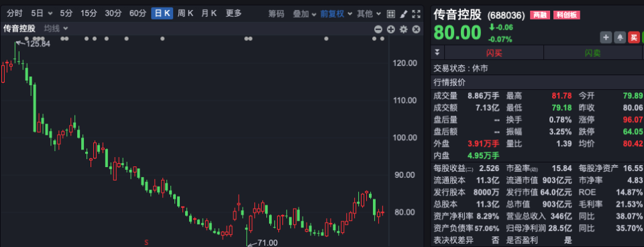The image size is (644, 247).
Task: Select the 60分 period tab
Action: (x=138, y=13)
